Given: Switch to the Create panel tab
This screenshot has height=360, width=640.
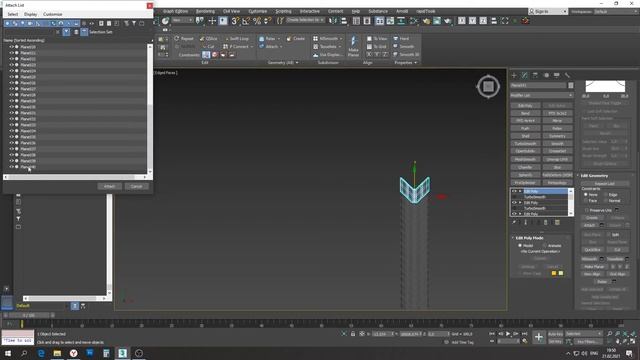Looking at the screenshot, I should [514, 76].
